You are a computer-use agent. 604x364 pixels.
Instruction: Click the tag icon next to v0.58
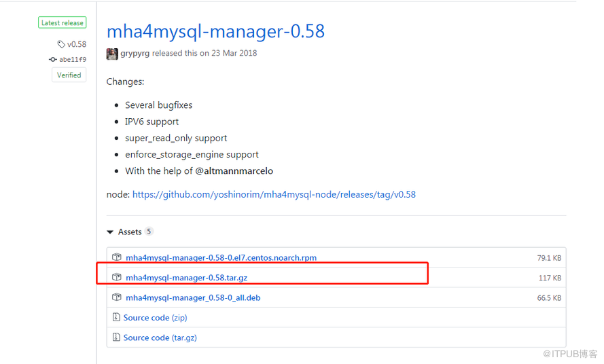pos(61,44)
